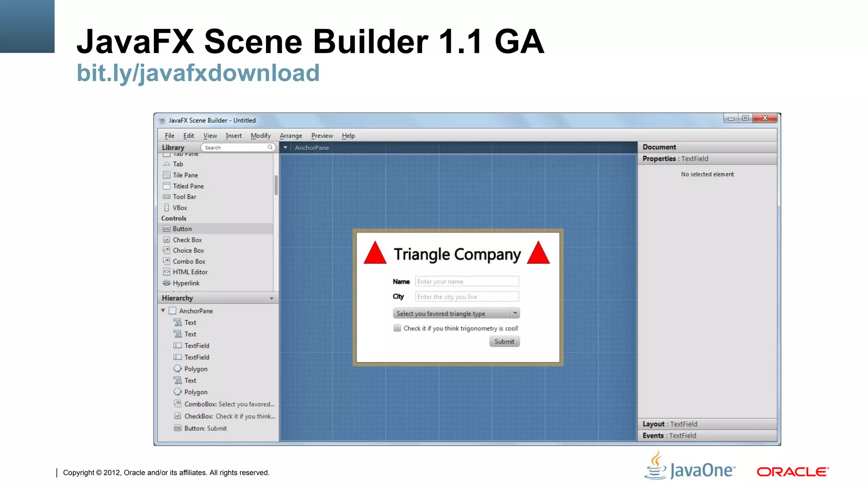Open the Insert menu
The width and height of the screenshot is (868, 488).
click(x=234, y=136)
